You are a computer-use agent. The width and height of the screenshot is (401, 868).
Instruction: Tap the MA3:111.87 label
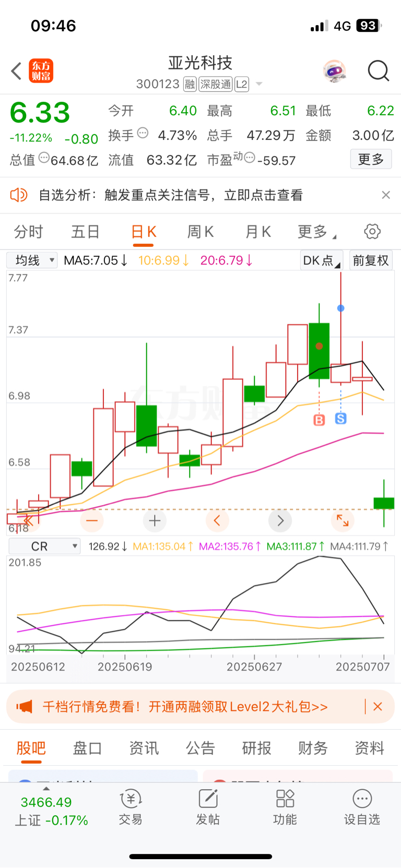tap(296, 546)
